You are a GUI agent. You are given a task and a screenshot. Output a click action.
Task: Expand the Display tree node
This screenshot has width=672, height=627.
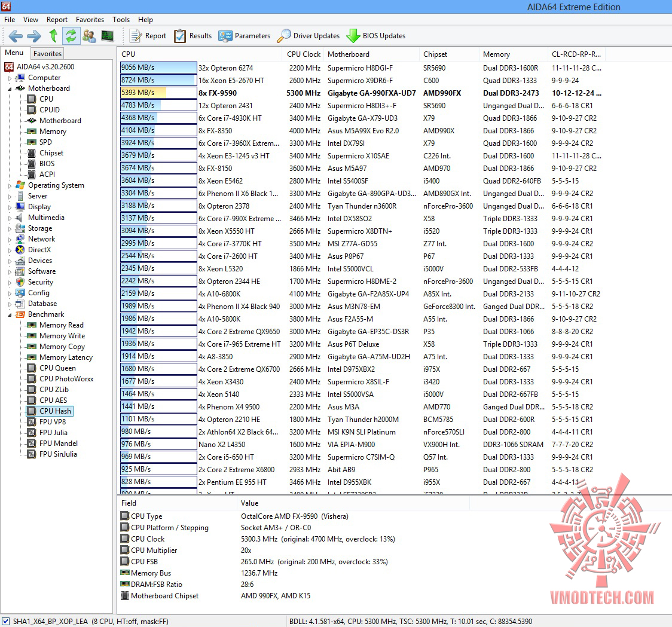10,207
